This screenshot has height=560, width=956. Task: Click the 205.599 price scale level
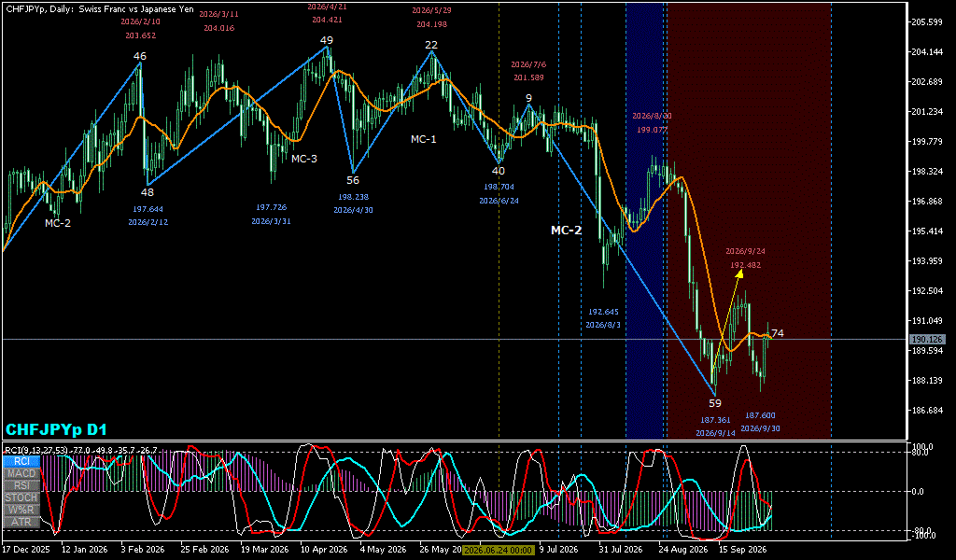pyautogui.click(x=926, y=22)
